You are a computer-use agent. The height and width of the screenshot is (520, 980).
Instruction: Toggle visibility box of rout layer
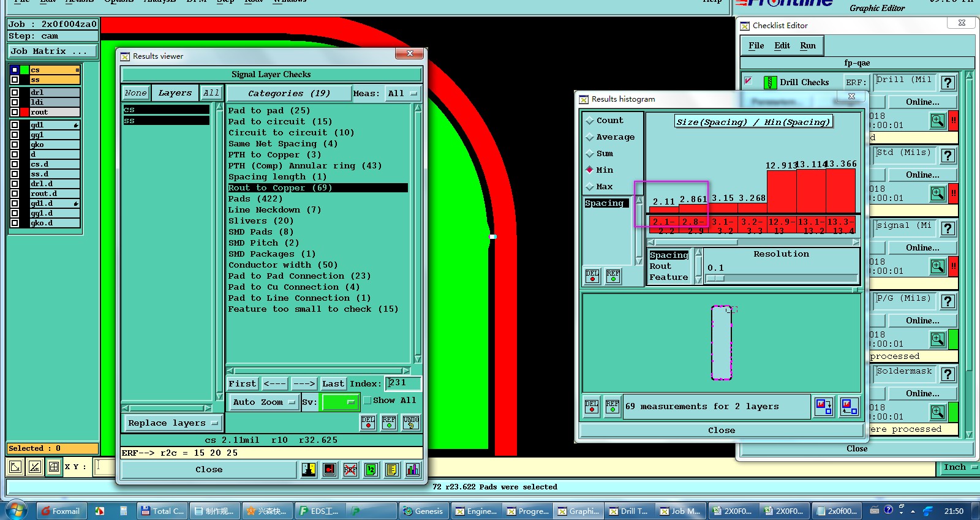click(15, 112)
